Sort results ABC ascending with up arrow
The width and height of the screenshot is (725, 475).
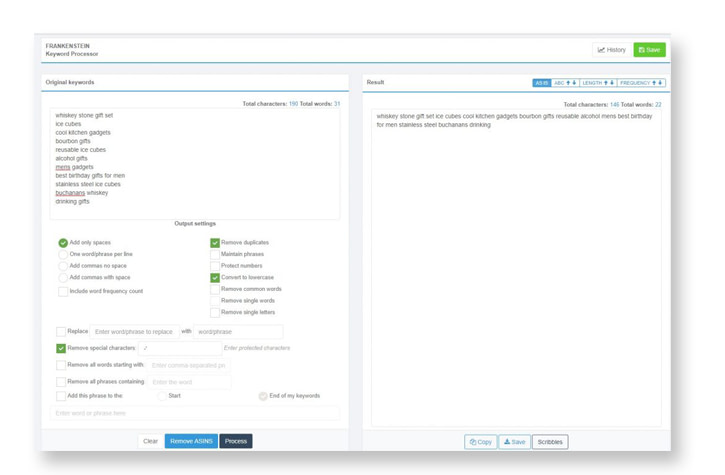568,83
